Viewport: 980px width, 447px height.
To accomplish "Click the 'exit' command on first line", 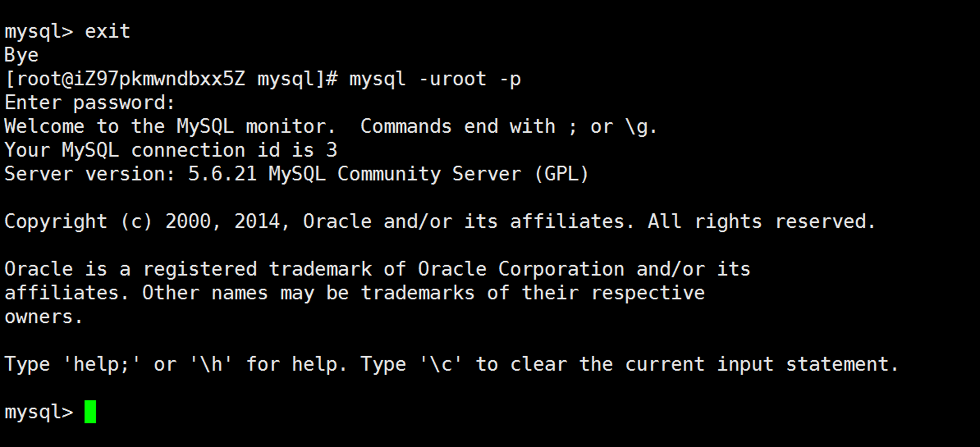I will pyautogui.click(x=108, y=32).
